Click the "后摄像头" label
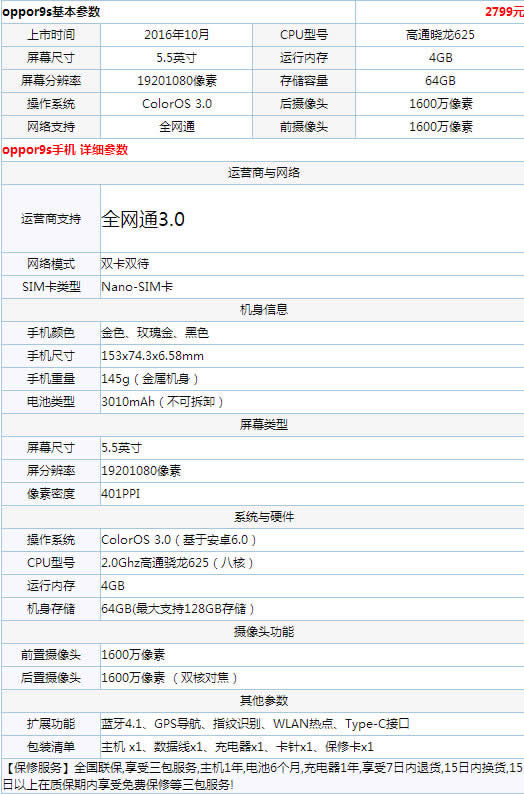 coord(304,104)
